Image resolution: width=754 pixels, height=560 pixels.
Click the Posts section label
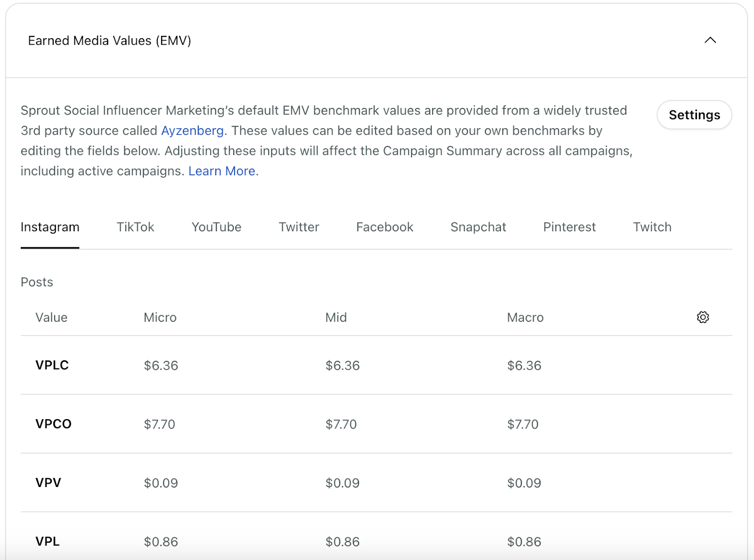pyautogui.click(x=37, y=282)
